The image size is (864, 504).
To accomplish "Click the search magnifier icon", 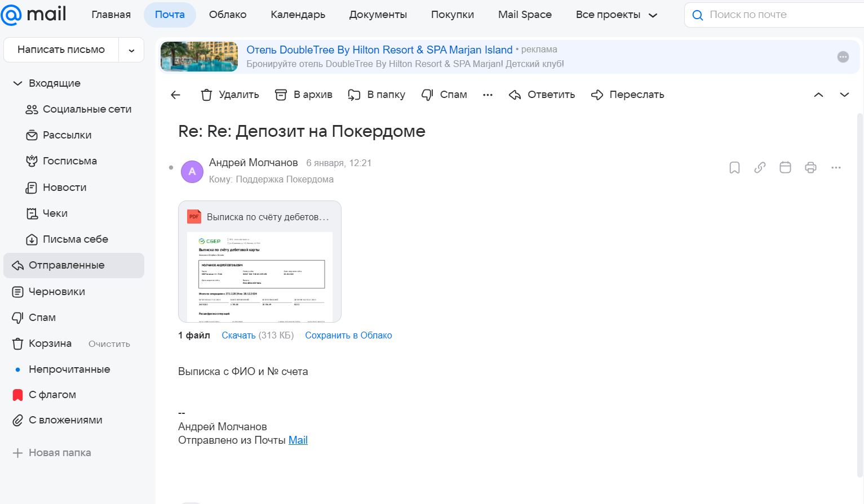I will point(697,15).
